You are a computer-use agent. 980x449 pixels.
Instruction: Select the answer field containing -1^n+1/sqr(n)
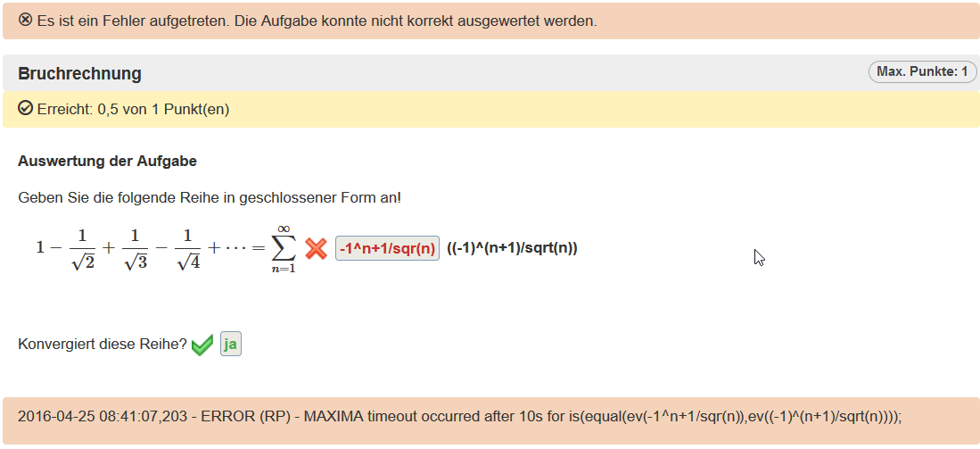tap(388, 248)
